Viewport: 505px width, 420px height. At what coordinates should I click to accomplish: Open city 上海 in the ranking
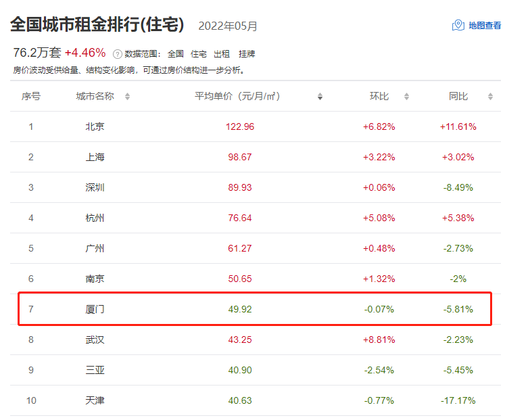[x=95, y=157]
